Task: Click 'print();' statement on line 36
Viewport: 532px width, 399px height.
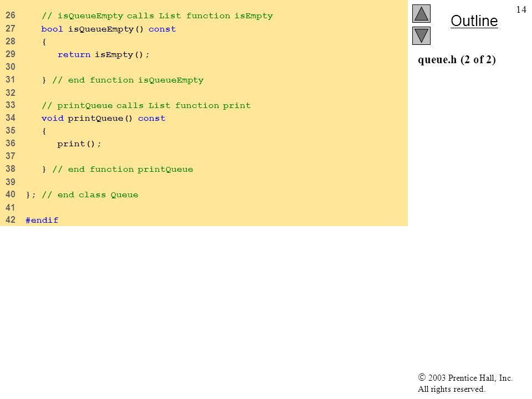Action: tap(79, 144)
